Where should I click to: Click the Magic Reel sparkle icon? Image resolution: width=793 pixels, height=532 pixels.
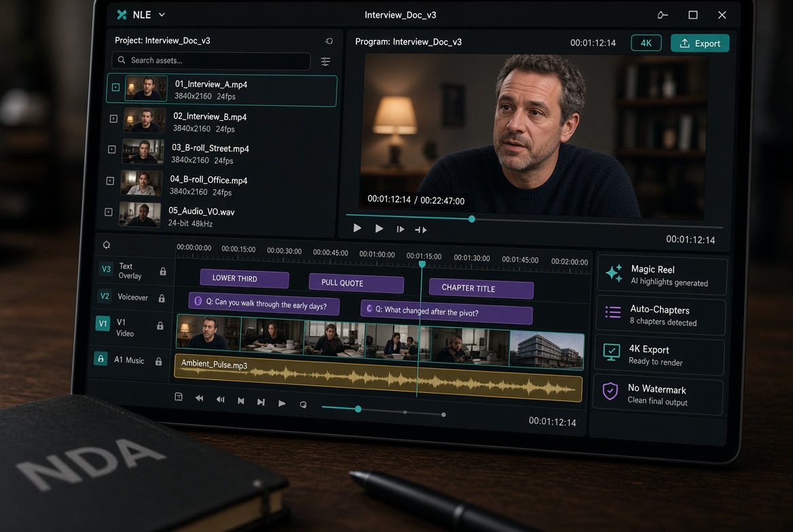(x=614, y=273)
